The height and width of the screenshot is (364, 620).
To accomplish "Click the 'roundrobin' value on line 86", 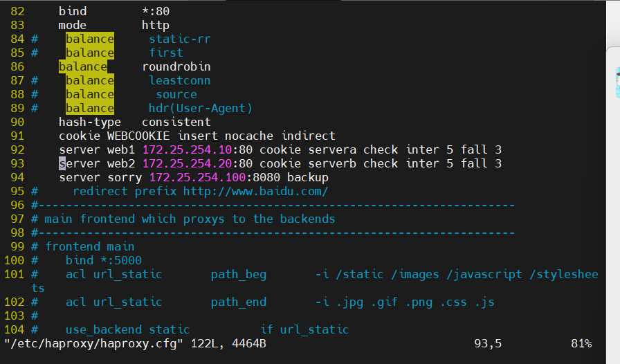I will click(x=176, y=66).
